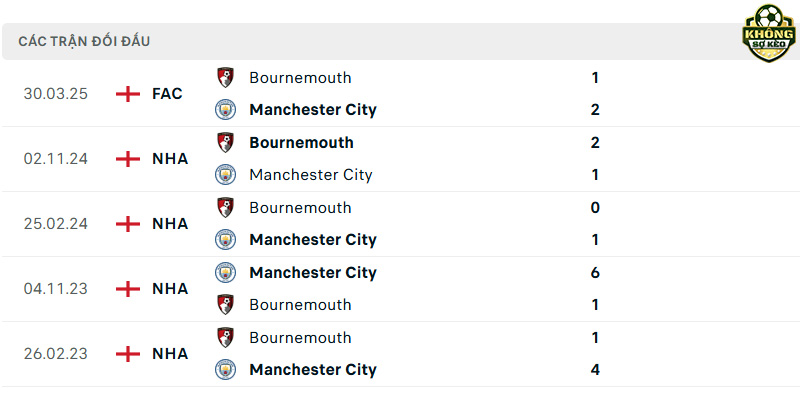Click the Không Sợ Kèo logo badge
The image size is (800, 400).
(769, 33)
